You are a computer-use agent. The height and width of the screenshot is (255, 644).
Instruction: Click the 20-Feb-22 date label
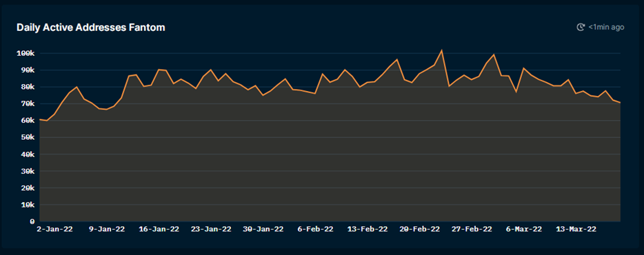click(x=420, y=229)
